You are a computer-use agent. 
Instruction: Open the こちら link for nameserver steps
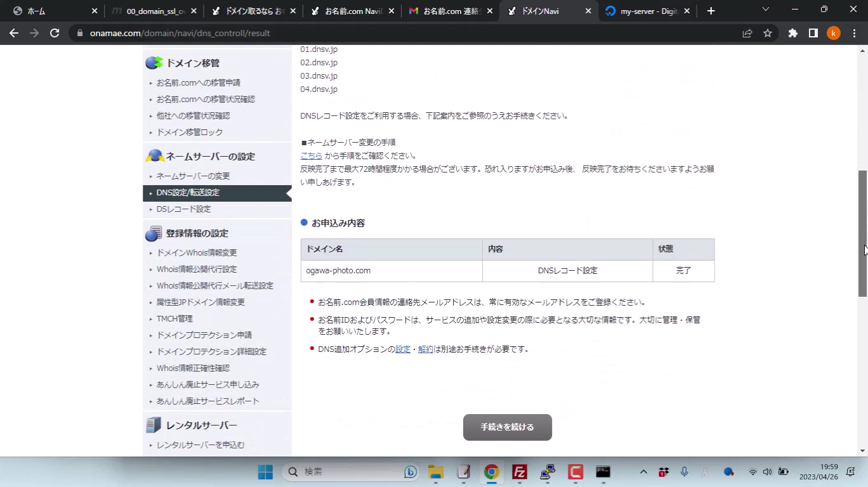311,156
